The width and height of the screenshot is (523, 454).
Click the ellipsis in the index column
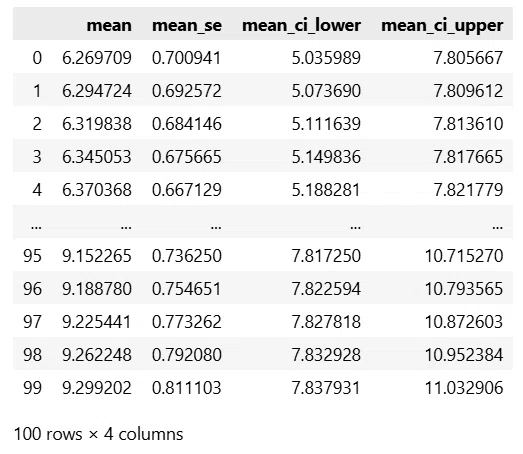36,227
